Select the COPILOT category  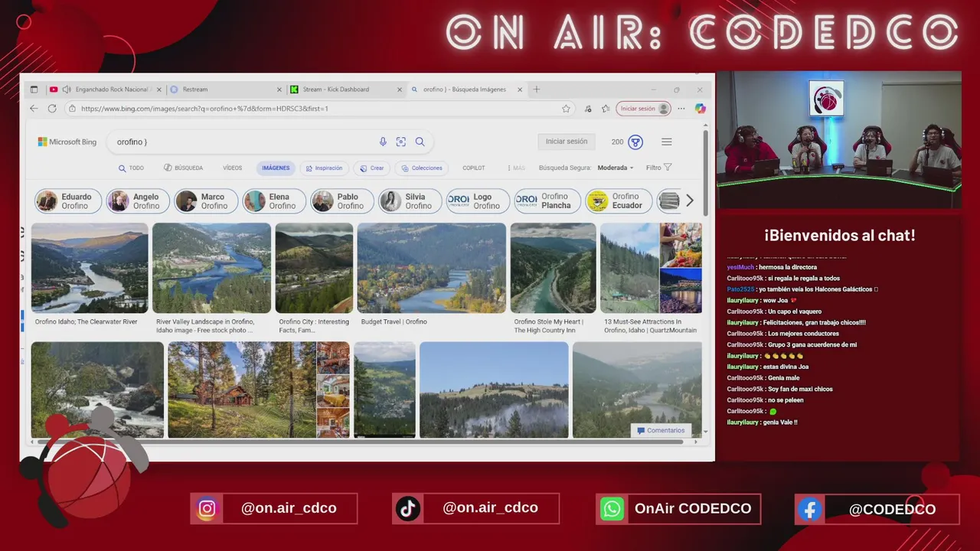coord(474,168)
